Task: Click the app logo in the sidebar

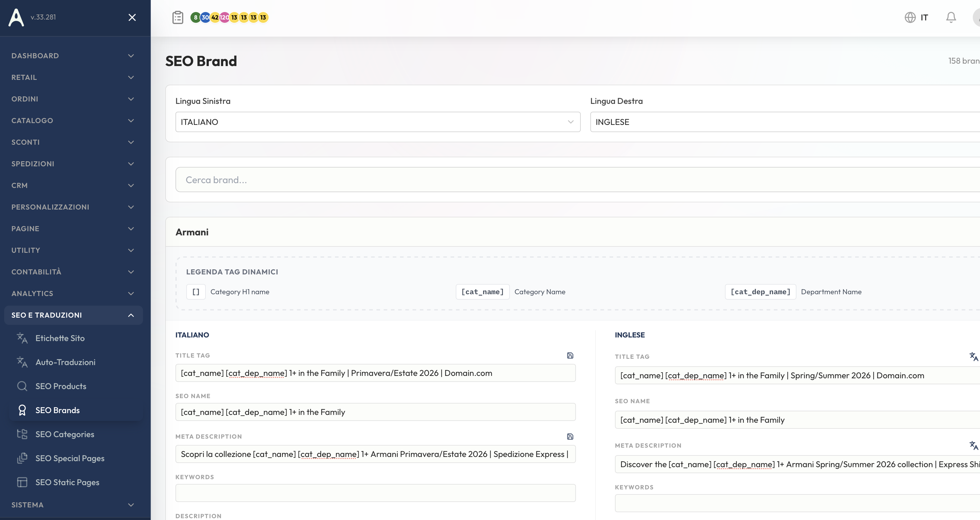Action: [x=16, y=17]
